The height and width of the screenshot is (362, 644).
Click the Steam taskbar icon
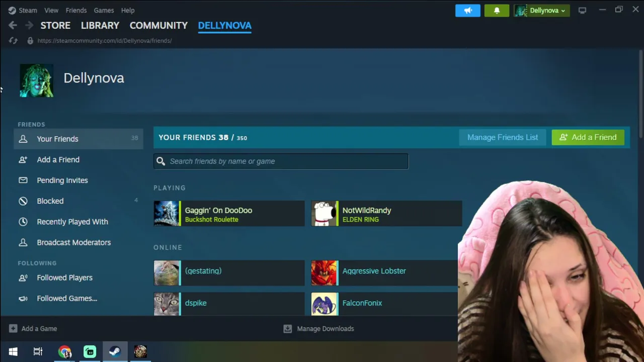(x=115, y=351)
